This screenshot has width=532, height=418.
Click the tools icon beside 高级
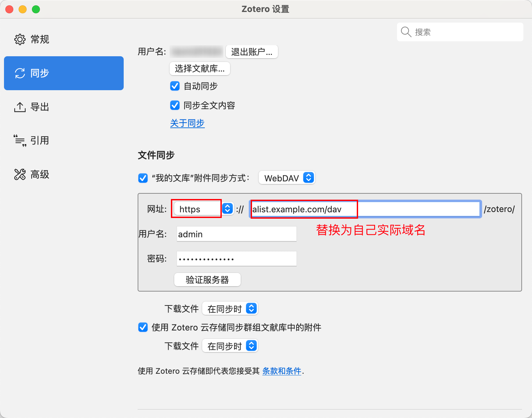tap(20, 174)
